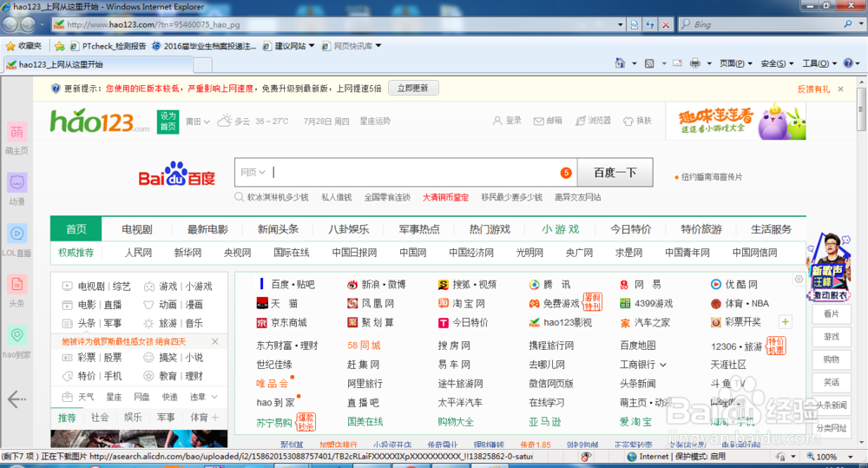Switch to the 社会 news tab

[100, 417]
